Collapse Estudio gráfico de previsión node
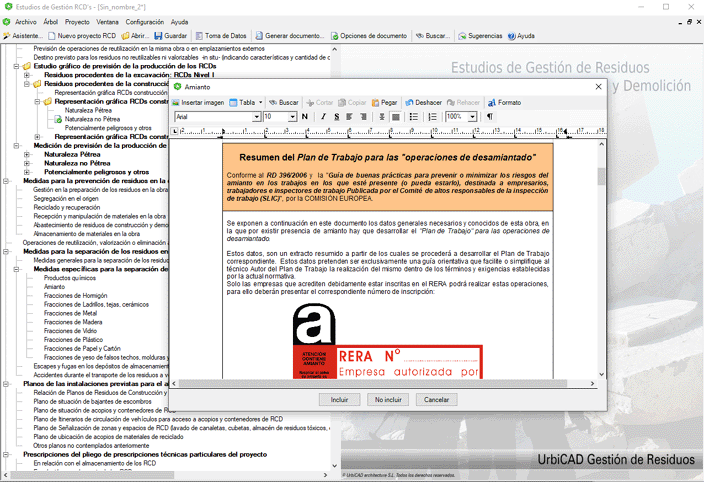Image resolution: width=704 pixels, height=482 pixels. [x=16, y=66]
